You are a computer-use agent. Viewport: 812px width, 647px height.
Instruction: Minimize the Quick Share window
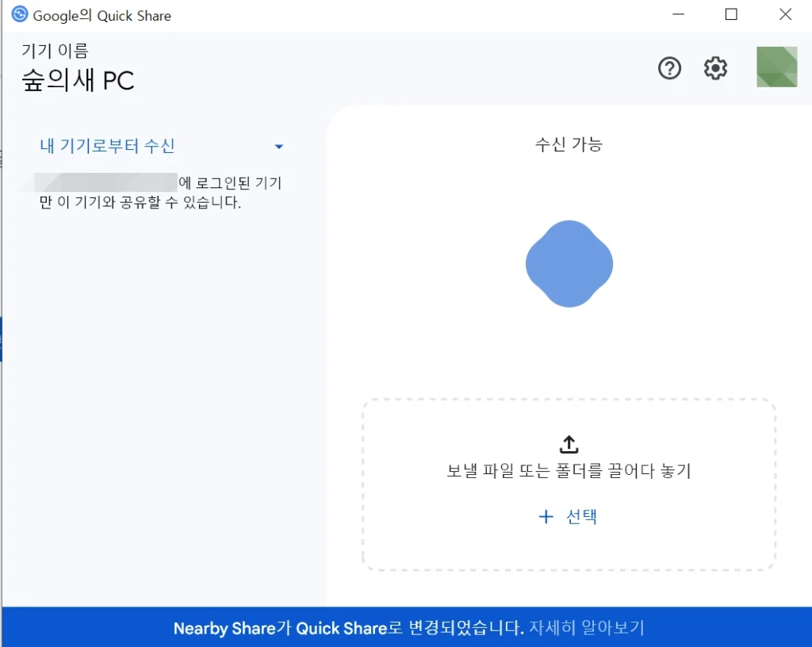point(679,14)
